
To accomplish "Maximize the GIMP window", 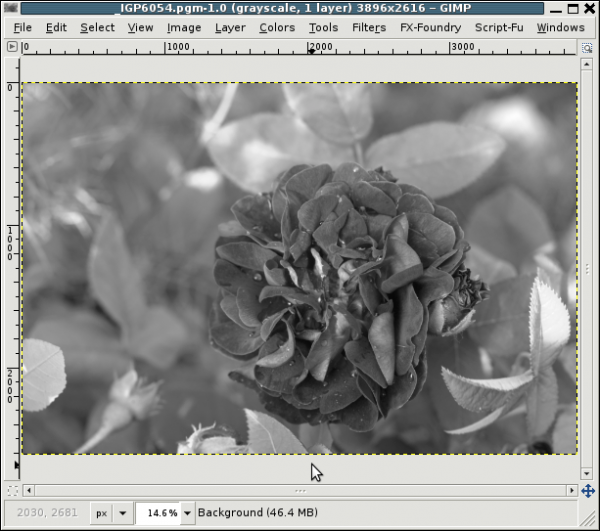I will pyautogui.click(x=573, y=8).
